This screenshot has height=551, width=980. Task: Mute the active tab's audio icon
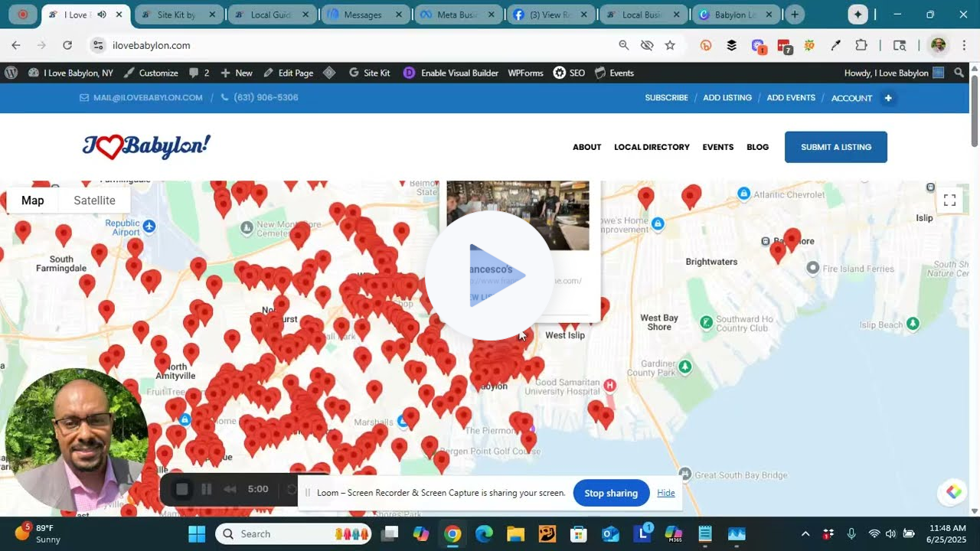(102, 15)
